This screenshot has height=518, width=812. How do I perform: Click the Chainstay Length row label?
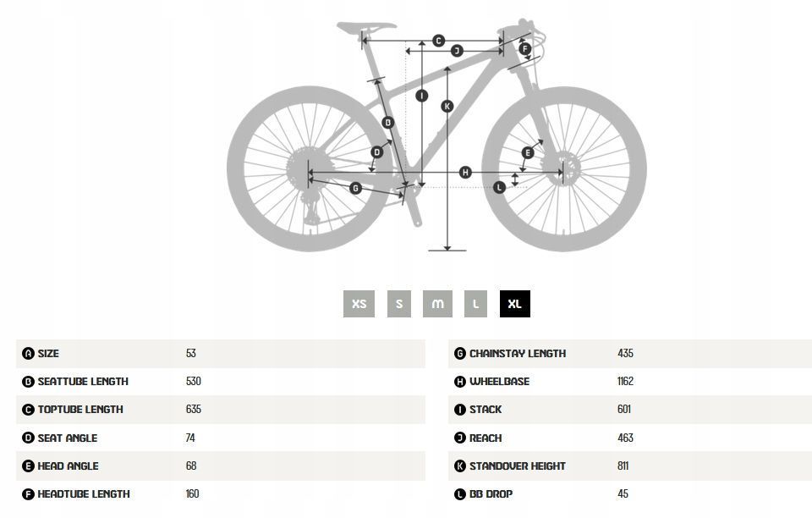(x=517, y=354)
